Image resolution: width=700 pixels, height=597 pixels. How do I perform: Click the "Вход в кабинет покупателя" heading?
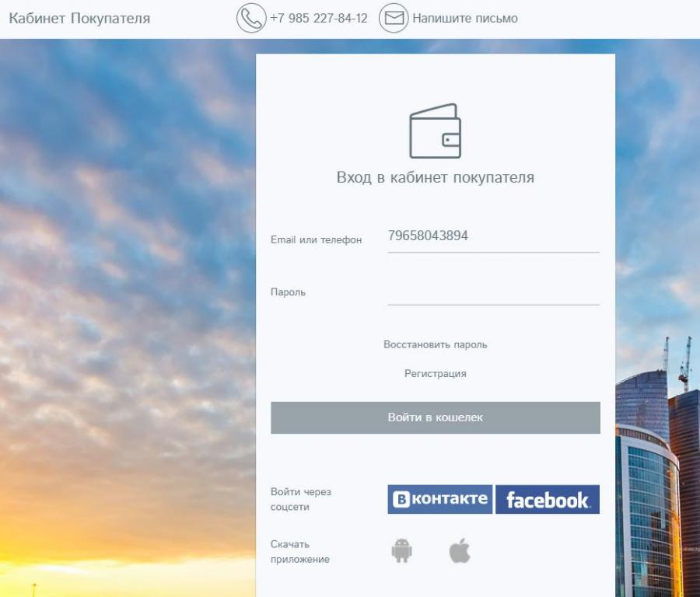[435, 177]
